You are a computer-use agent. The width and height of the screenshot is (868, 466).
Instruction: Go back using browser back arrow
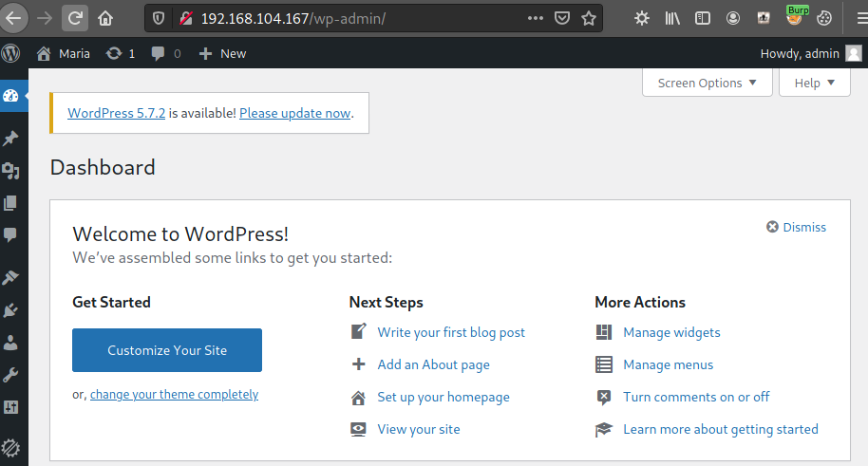point(12,18)
